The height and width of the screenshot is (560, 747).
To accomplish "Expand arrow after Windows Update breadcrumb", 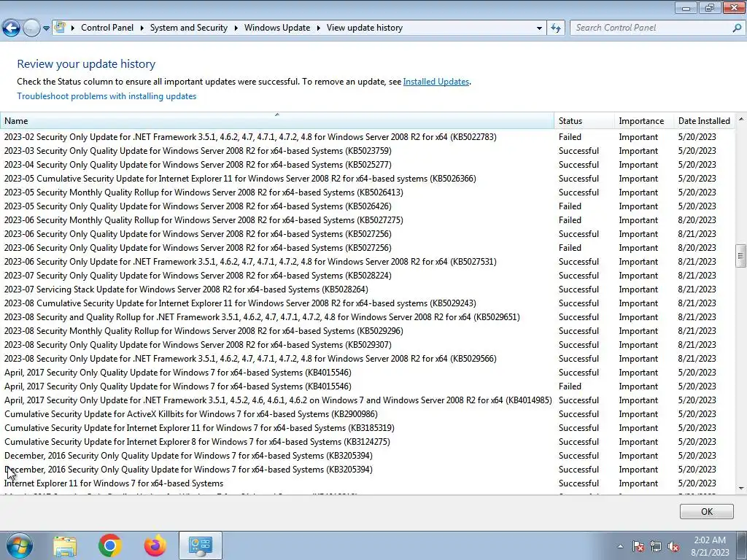I will tap(318, 28).
